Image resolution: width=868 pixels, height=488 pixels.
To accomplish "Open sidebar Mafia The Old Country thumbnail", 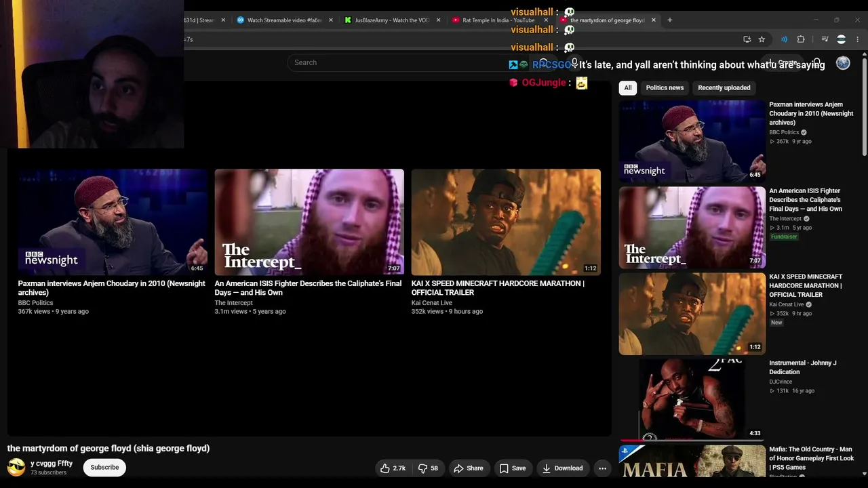I will [x=692, y=462].
